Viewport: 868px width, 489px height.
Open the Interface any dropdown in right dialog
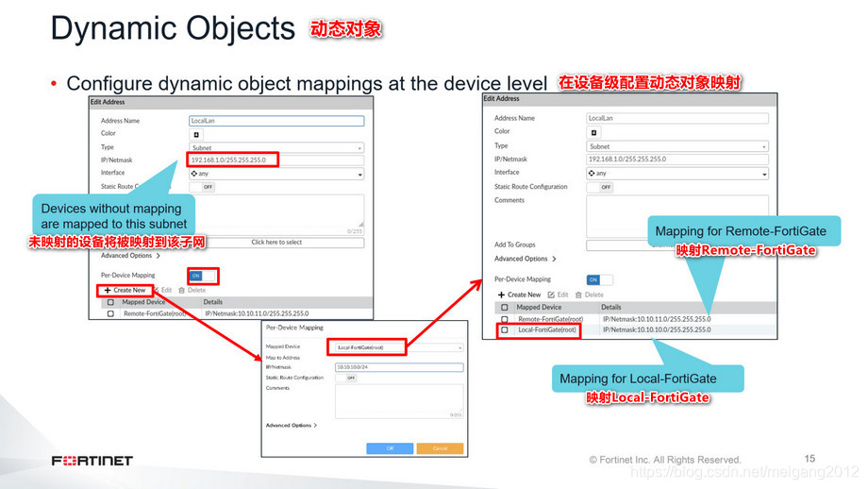pos(677,174)
